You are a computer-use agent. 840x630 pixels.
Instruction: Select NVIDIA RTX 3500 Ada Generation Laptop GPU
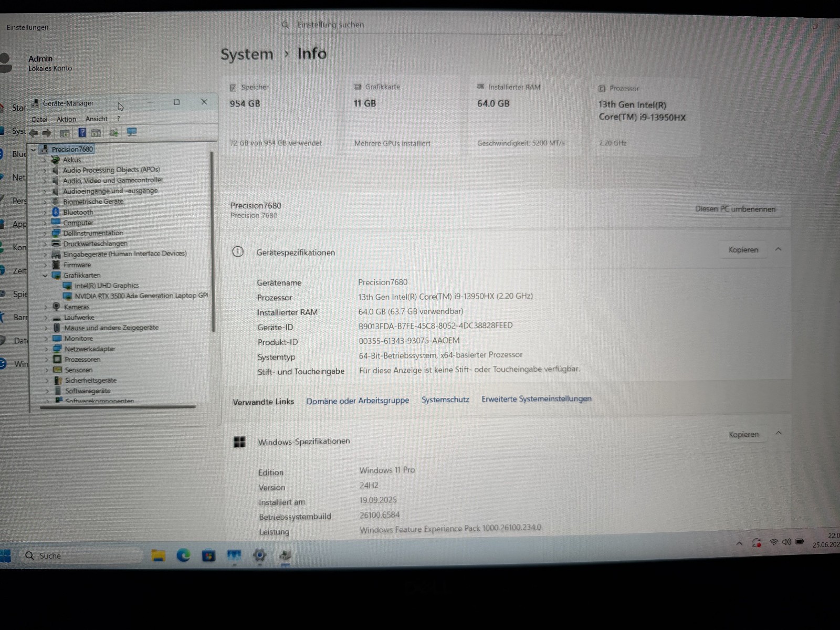tap(141, 296)
